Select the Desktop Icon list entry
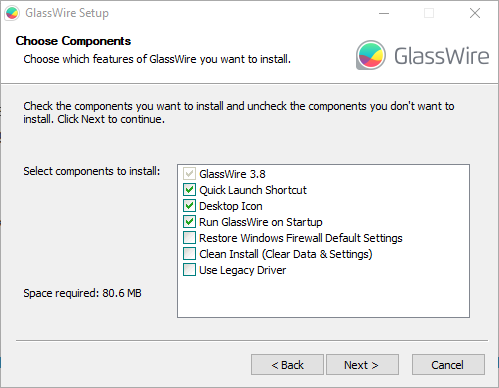The height and width of the screenshot is (388, 499). click(231, 206)
